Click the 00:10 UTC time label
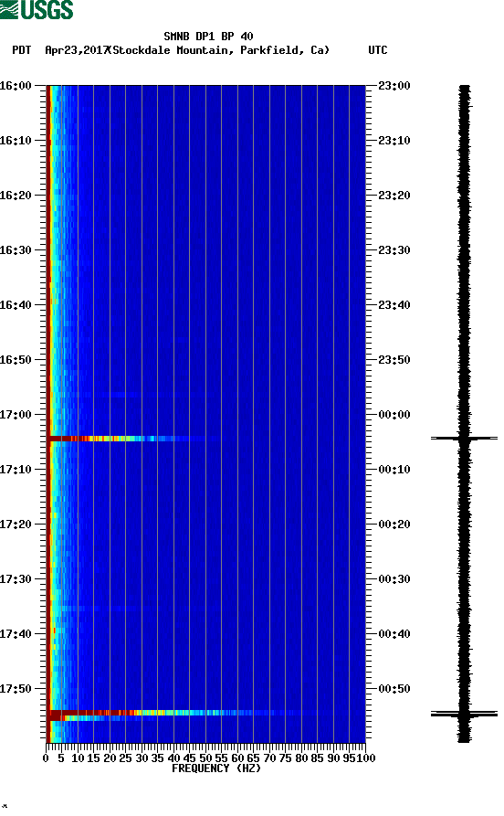504x816 pixels. pos(394,470)
